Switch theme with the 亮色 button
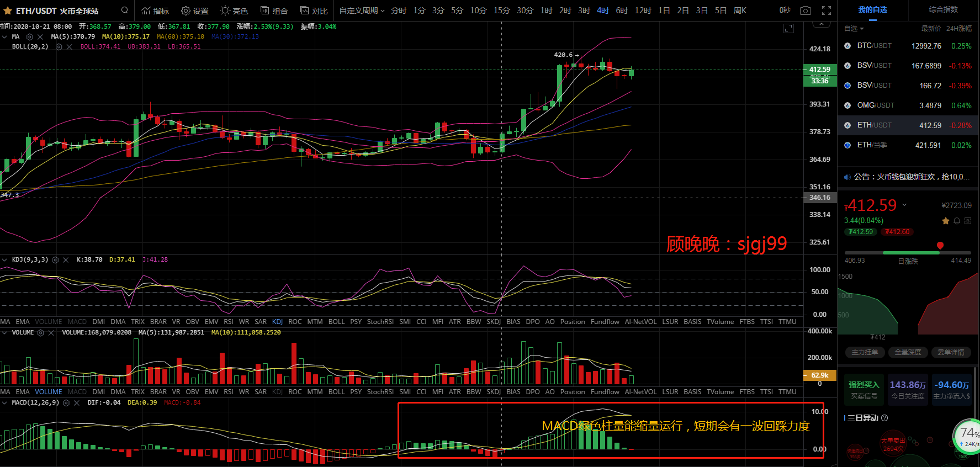 [234, 10]
